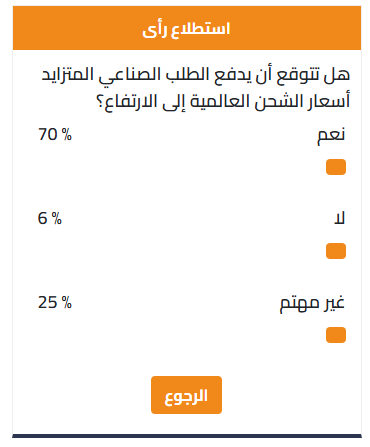Click the question line starting with أسعار الشحن
This screenshot has height=447, width=370.
[223, 102]
